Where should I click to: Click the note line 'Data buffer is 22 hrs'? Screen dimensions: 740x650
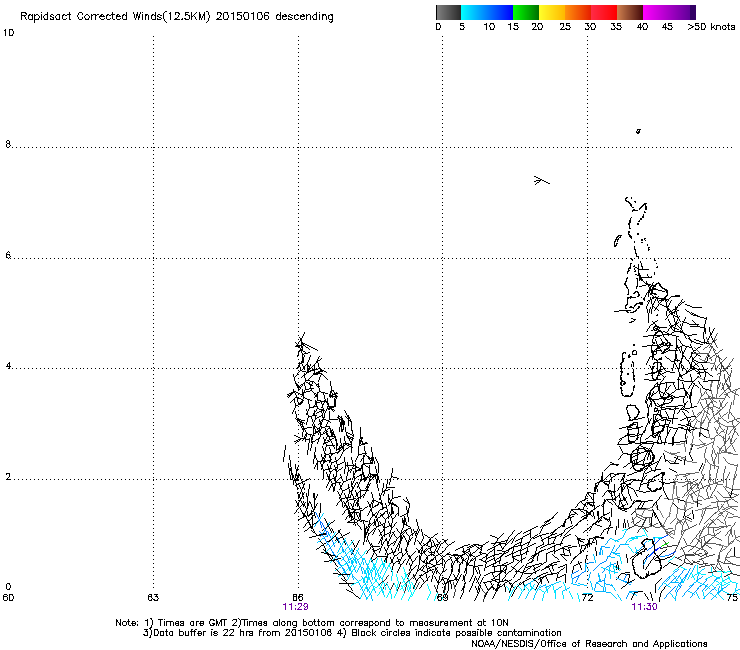[205, 633]
